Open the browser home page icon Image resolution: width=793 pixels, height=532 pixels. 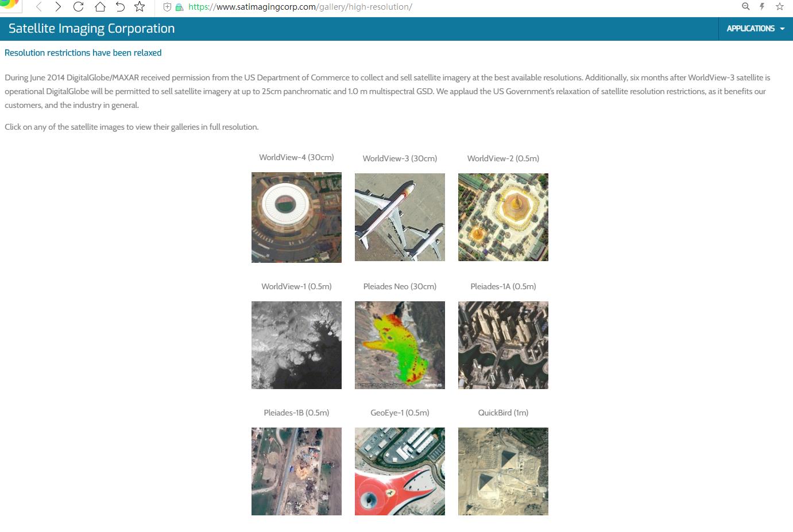100,7
